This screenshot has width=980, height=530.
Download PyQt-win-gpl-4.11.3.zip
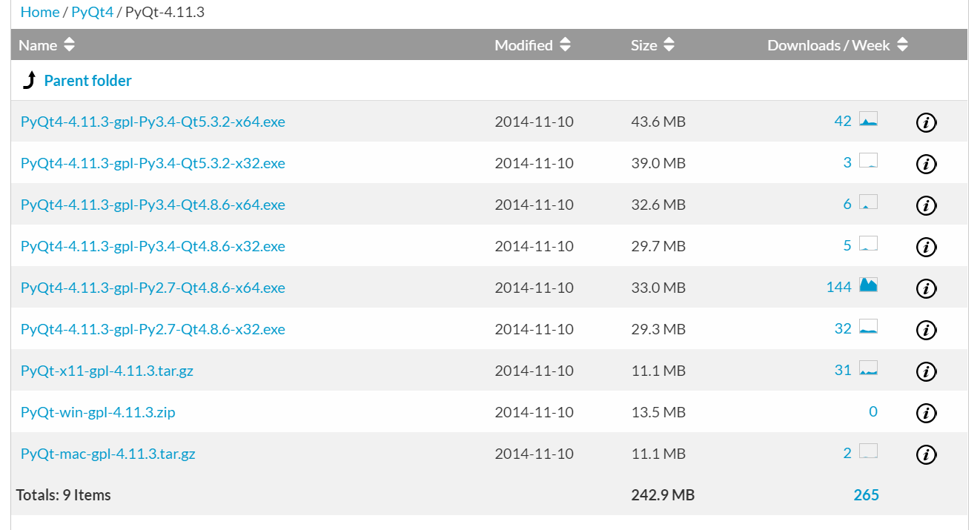point(98,412)
